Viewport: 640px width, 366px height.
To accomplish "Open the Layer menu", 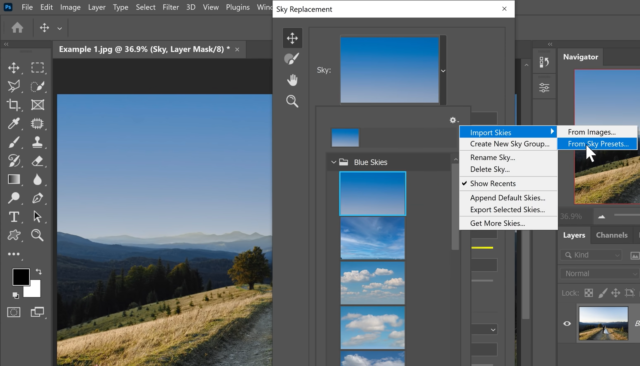I will [97, 7].
